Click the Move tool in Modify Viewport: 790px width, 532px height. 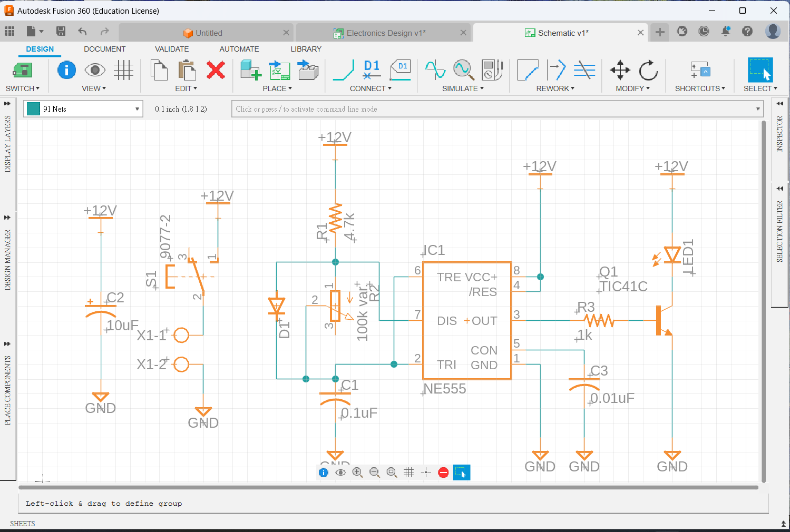click(x=620, y=70)
